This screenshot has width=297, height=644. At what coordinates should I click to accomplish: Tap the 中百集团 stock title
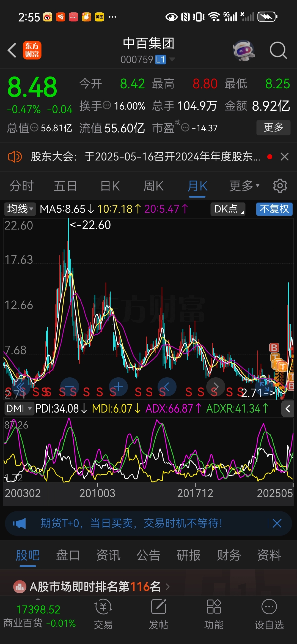(x=148, y=43)
